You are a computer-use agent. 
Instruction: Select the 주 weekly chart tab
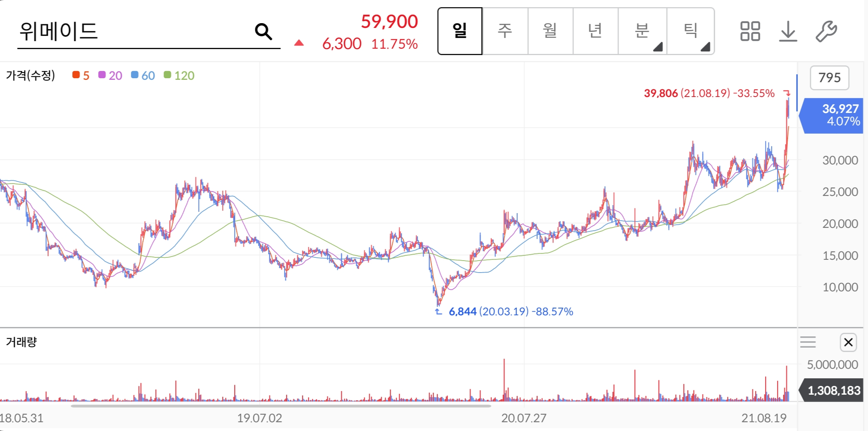tap(505, 31)
